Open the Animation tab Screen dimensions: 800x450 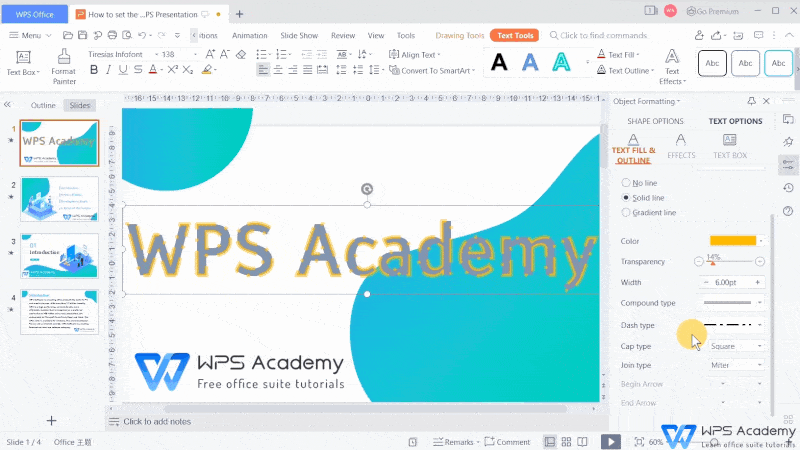click(249, 35)
